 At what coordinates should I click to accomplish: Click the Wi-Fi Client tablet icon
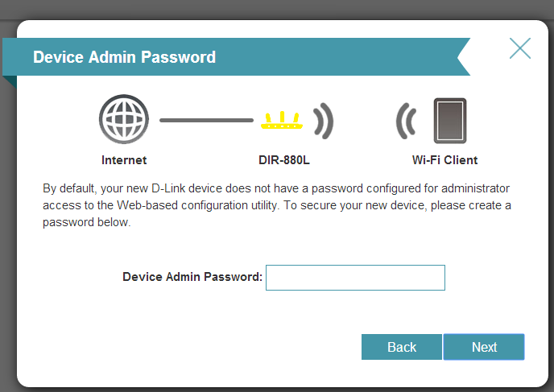pos(449,121)
